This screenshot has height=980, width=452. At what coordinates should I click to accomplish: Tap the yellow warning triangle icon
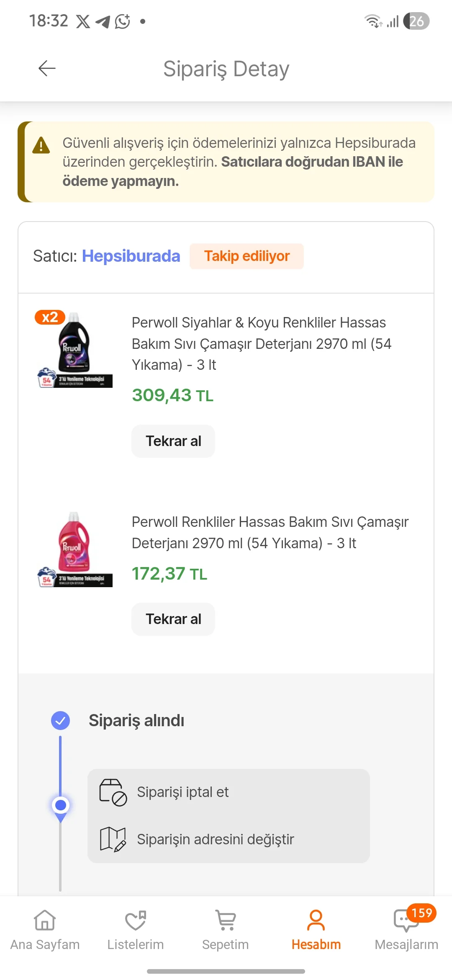pos(41,146)
